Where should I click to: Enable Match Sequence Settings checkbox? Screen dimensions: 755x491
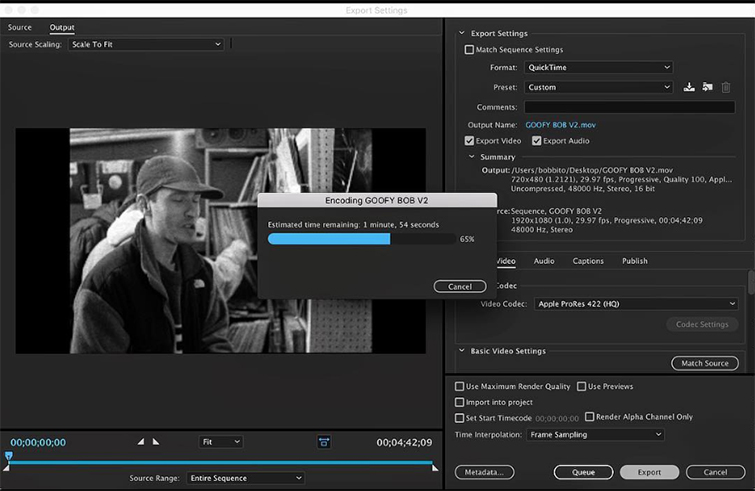[470, 49]
